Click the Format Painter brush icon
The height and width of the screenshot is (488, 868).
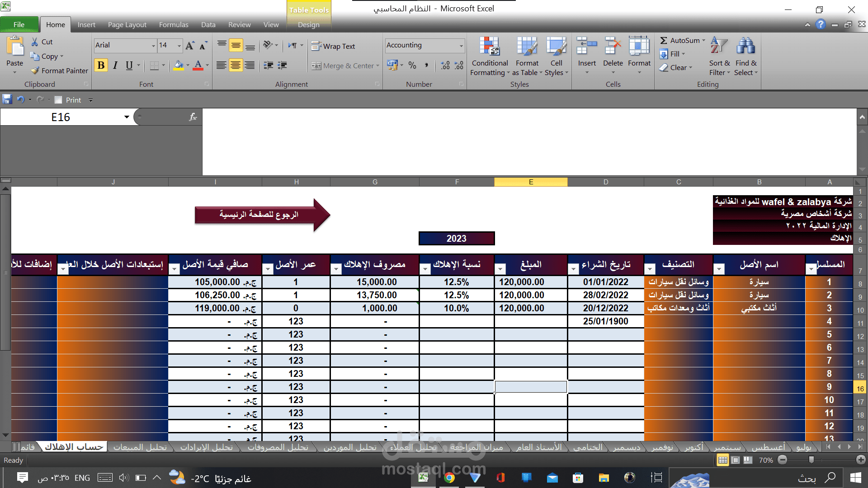[35, 70]
